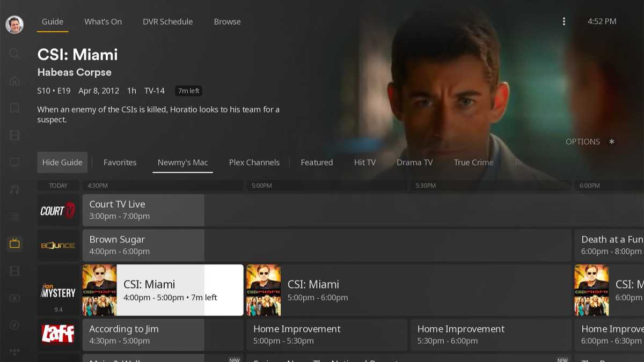Open search from the sidebar
The width and height of the screenshot is (644, 362).
click(14, 54)
